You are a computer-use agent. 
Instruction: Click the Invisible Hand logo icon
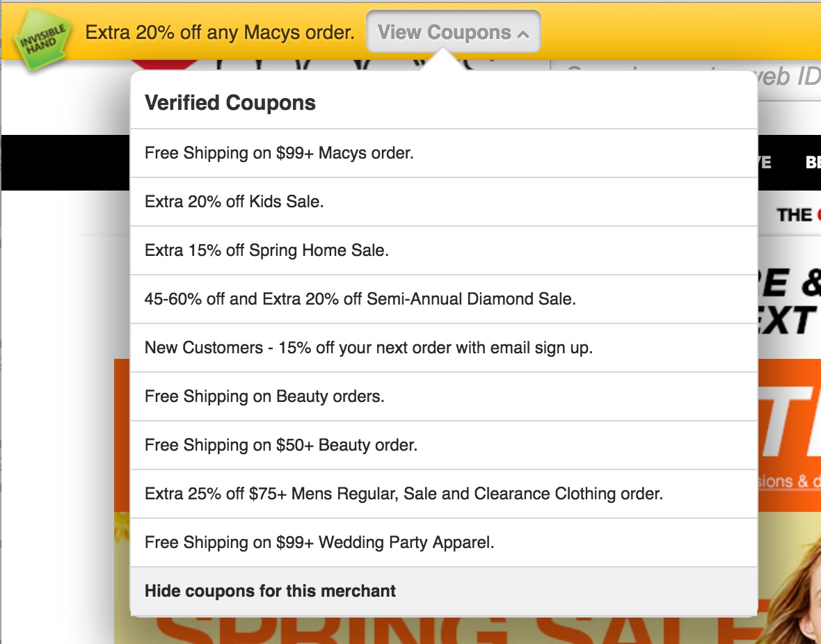(x=44, y=40)
